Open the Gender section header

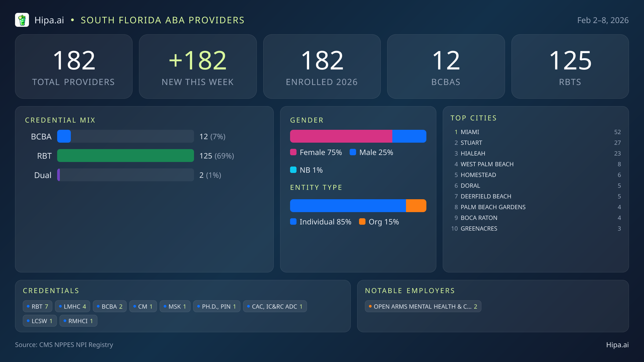point(307,120)
